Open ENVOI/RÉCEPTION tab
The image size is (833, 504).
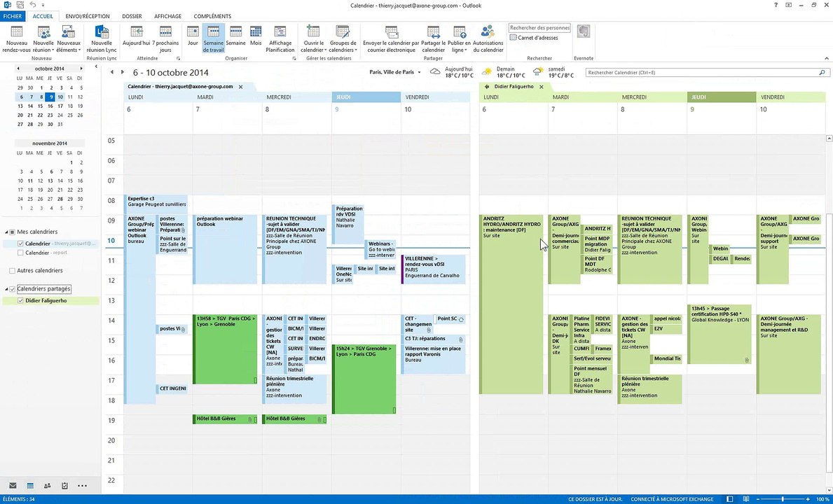tap(88, 16)
